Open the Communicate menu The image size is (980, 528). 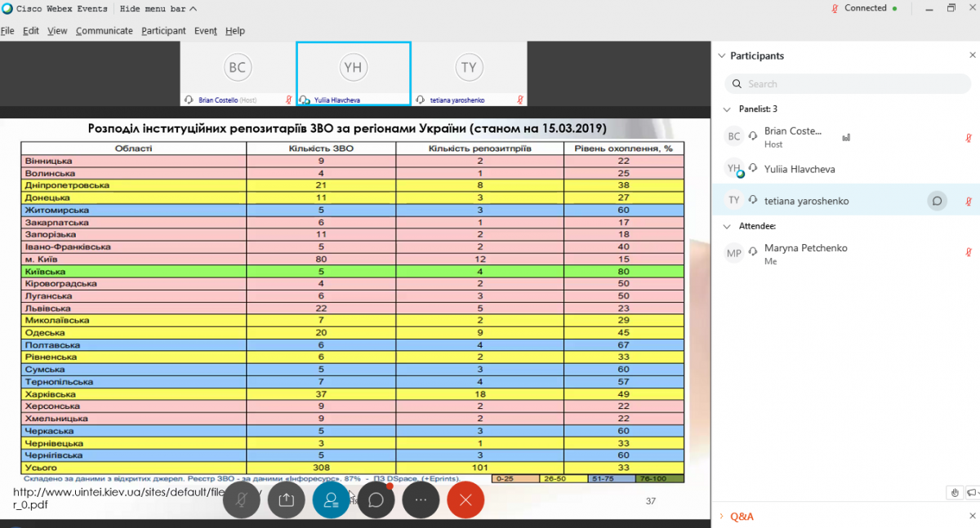104,31
